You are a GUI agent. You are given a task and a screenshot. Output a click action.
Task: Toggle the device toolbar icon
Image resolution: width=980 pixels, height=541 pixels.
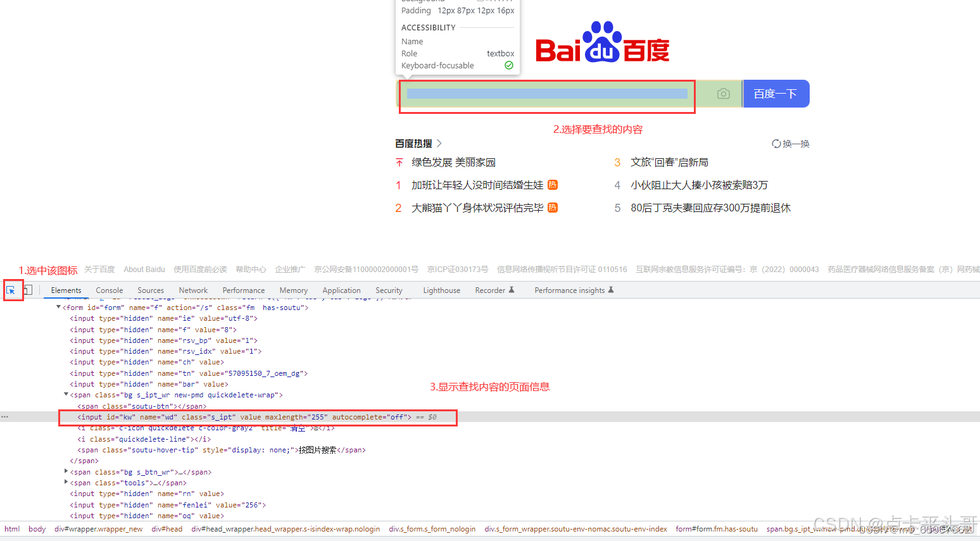28,290
